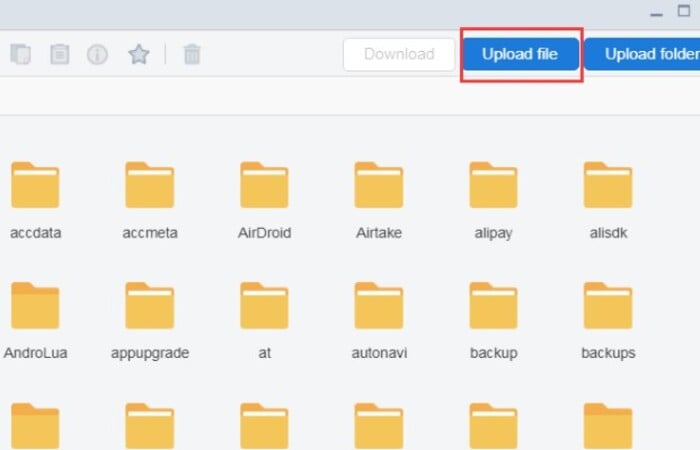Select the AirDroid folder icon
700x450 pixels.
coord(264,185)
